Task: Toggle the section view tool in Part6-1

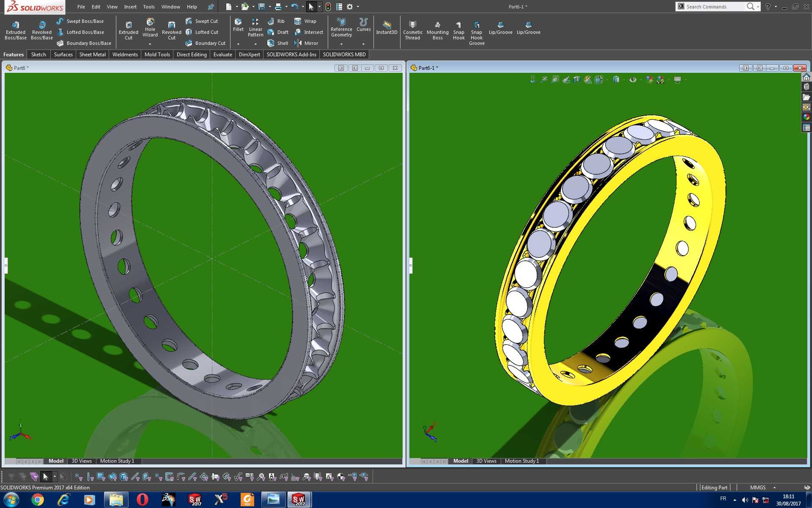Action: click(x=577, y=80)
